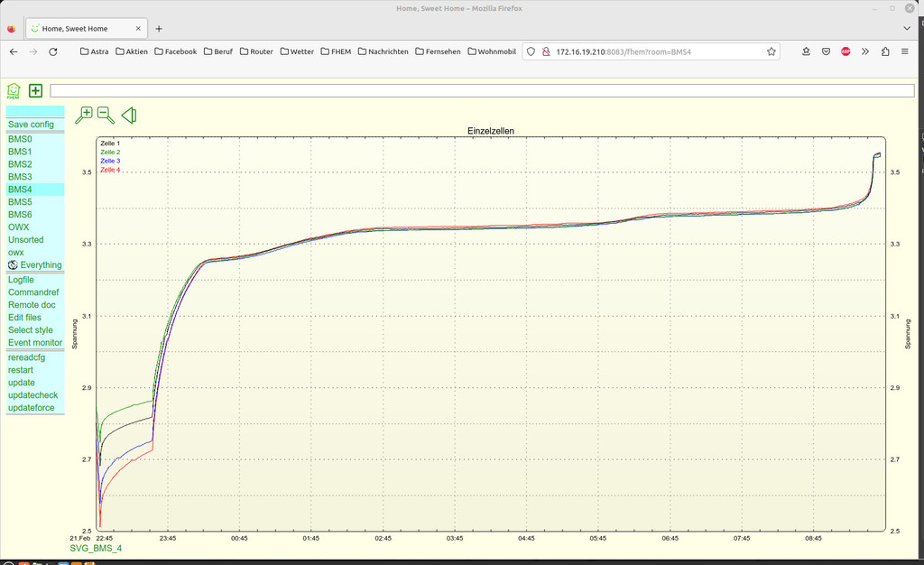The height and width of the screenshot is (565, 924).
Task: Zoom in on the Einzelzellen plot
Action: (84, 115)
